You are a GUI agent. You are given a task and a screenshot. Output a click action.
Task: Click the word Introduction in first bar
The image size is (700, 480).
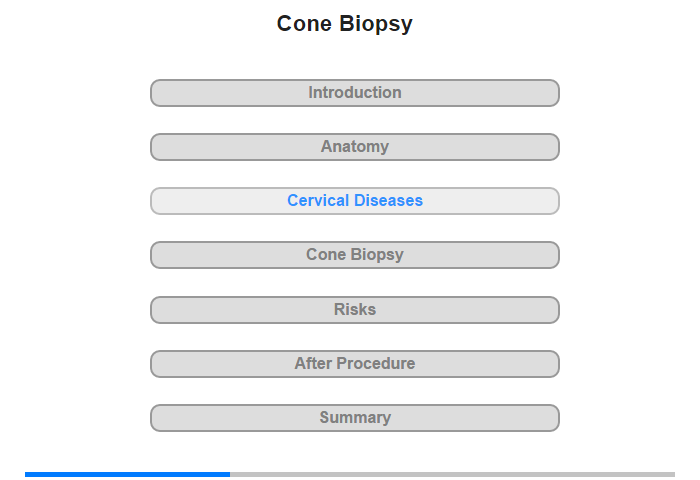click(x=354, y=93)
